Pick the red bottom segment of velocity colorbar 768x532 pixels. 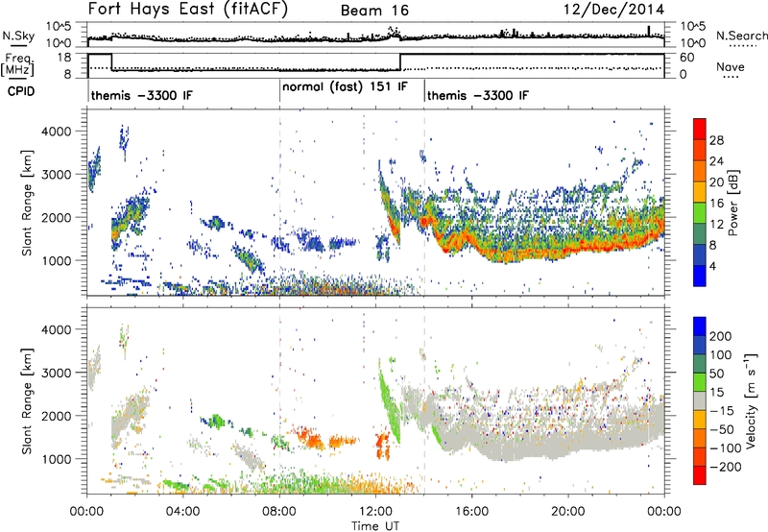[700, 475]
